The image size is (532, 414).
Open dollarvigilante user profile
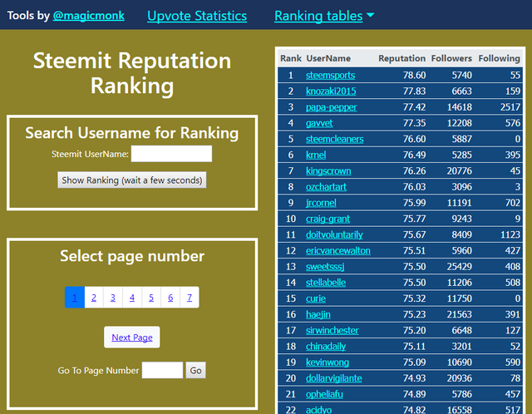tap(334, 378)
